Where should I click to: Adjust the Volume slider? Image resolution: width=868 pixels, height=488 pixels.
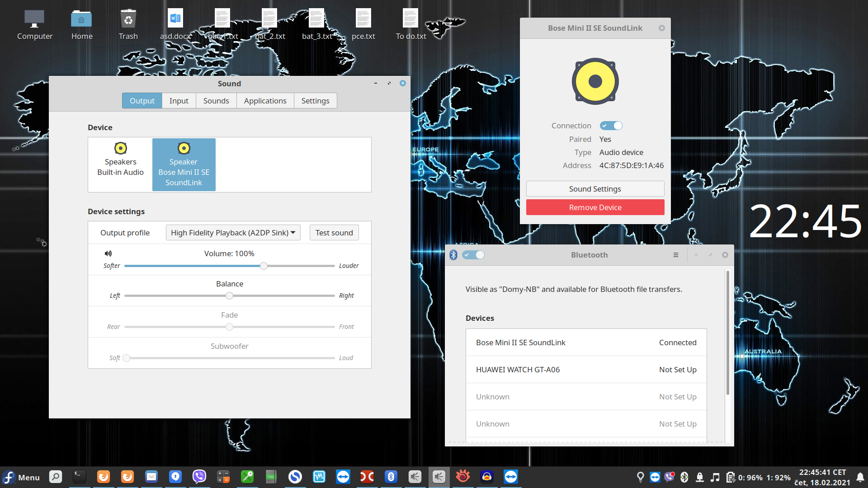230,266
